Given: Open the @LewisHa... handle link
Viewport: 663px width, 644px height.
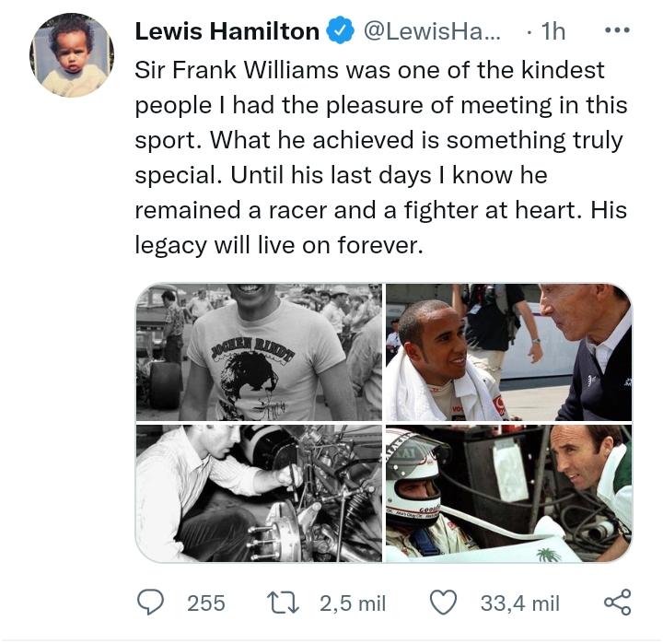Looking at the screenshot, I should [x=432, y=31].
